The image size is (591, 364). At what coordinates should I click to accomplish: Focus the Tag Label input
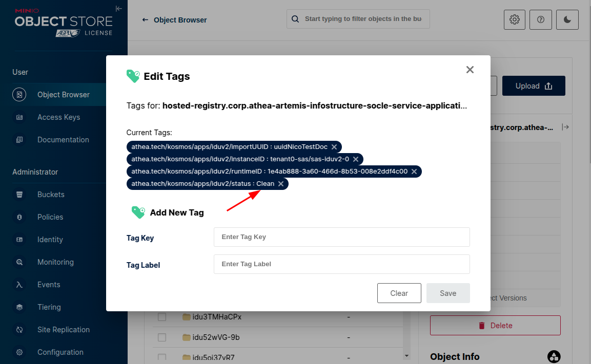tap(341, 264)
